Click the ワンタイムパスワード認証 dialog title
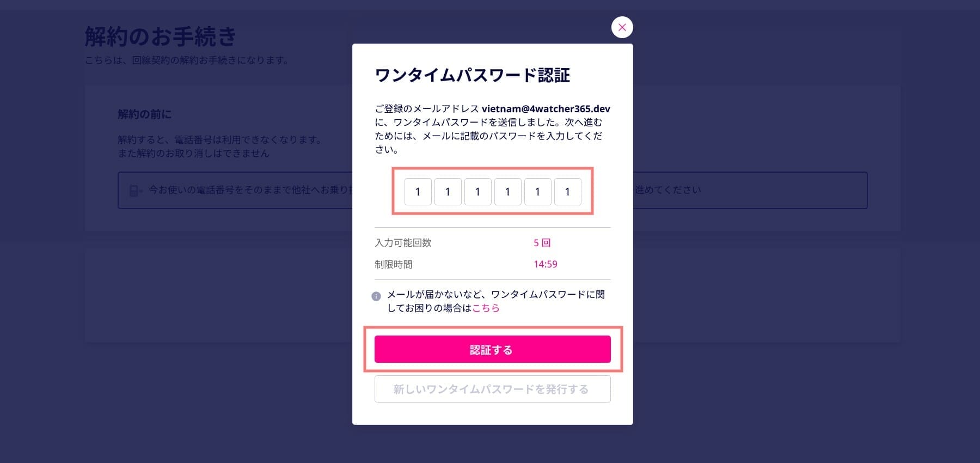 coord(473,75)
